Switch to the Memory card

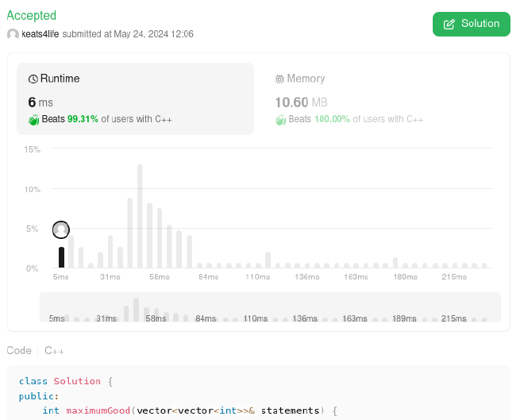point(381,99)
